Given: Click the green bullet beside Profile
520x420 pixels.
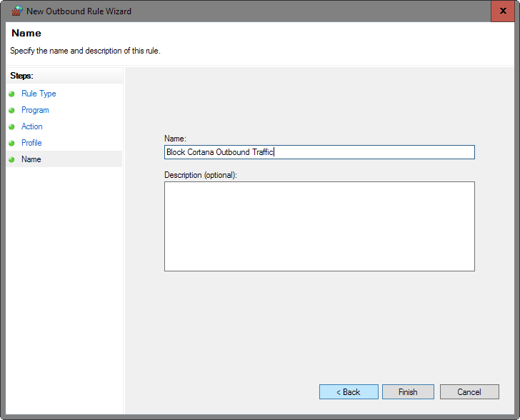Looking at the screenshot, I should coord(11,143).
